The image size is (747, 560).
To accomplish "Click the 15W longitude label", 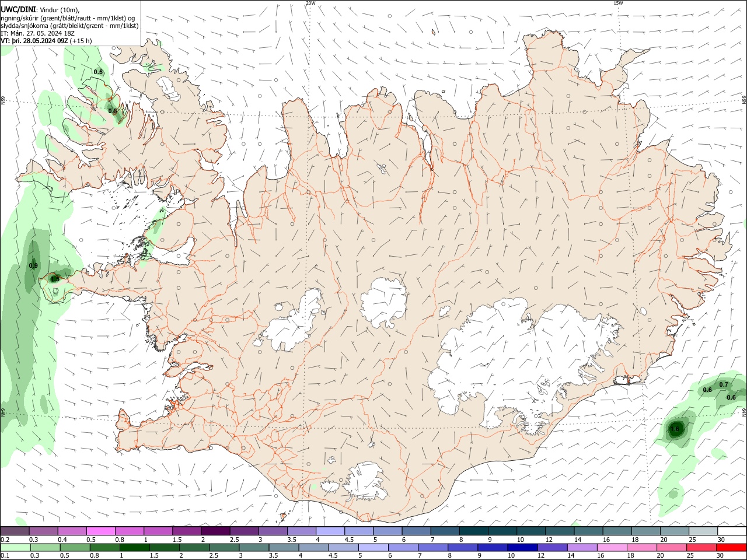I will [x=618, y=3].
